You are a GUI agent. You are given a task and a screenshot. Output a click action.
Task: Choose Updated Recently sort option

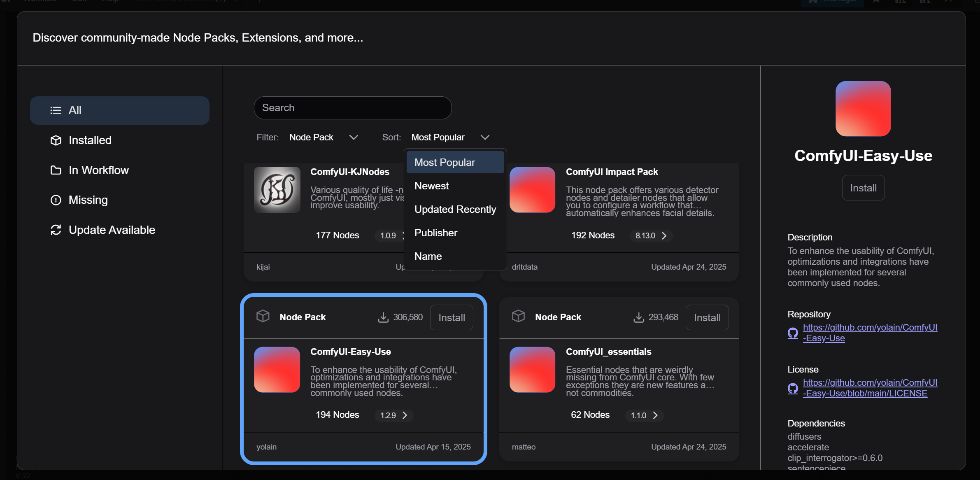455,209
